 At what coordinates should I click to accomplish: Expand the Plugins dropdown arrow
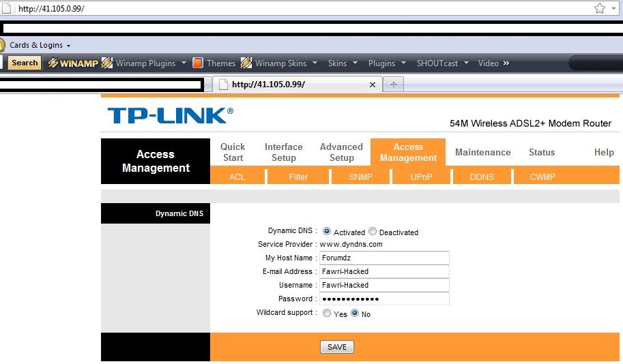tap(404, 63)
